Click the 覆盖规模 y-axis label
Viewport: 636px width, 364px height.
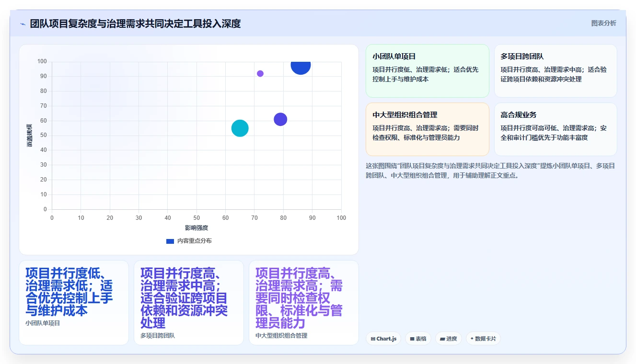(30, 136)
